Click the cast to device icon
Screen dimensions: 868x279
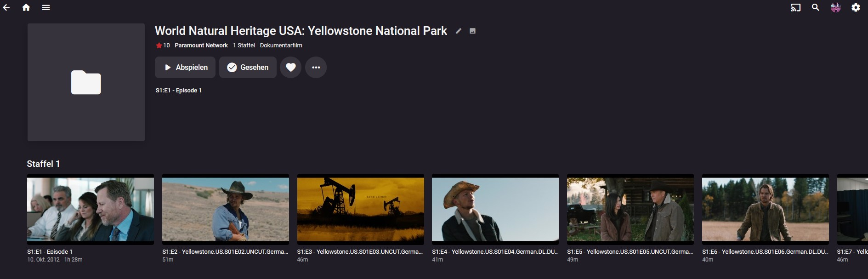(x=795, y=7)
